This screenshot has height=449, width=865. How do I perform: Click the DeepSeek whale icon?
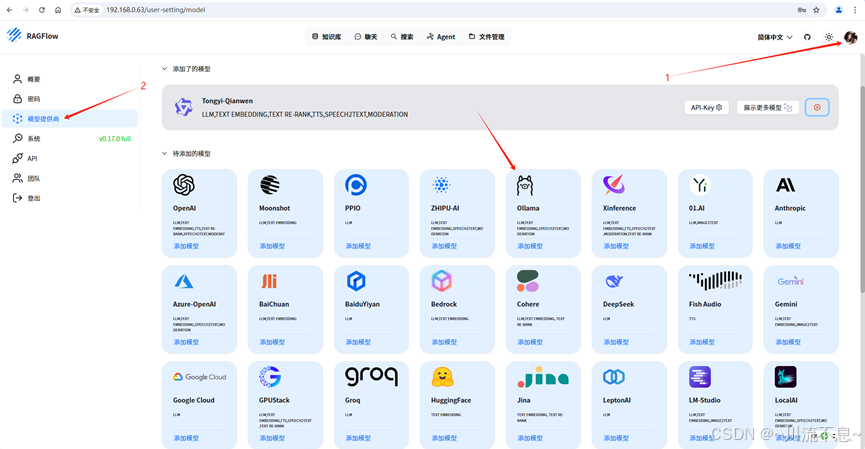tap(614, 281)
